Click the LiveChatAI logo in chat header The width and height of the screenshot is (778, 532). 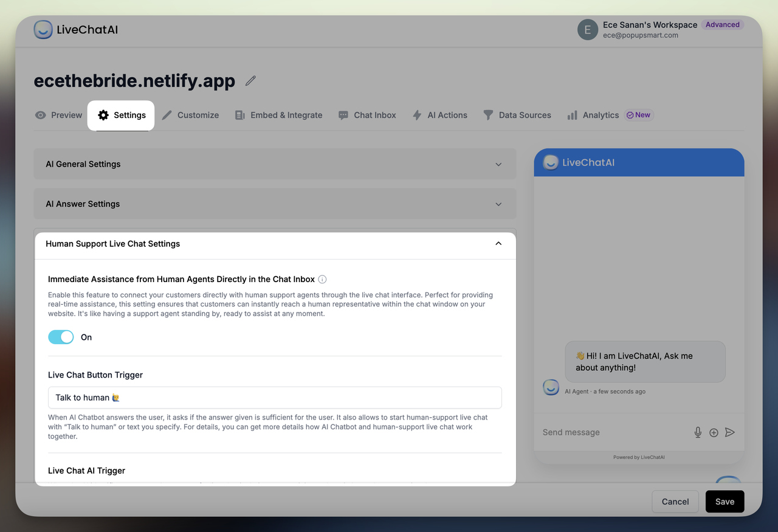coord(579,162)
